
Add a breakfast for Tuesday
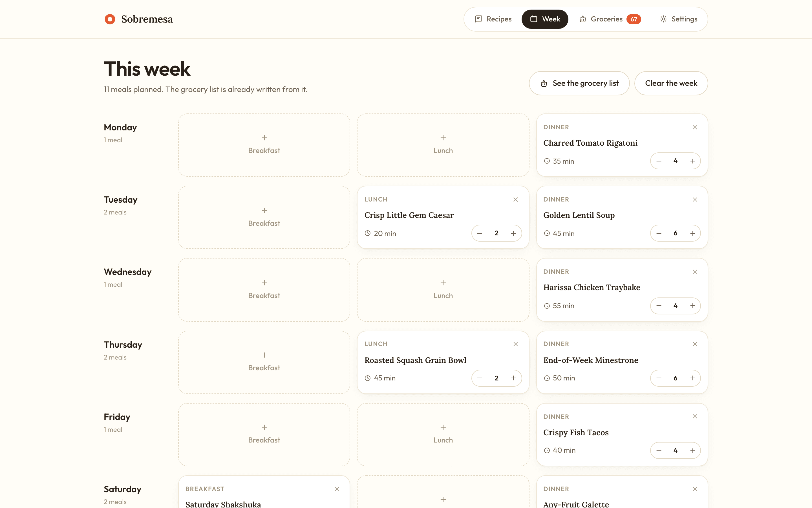[264, 217]
